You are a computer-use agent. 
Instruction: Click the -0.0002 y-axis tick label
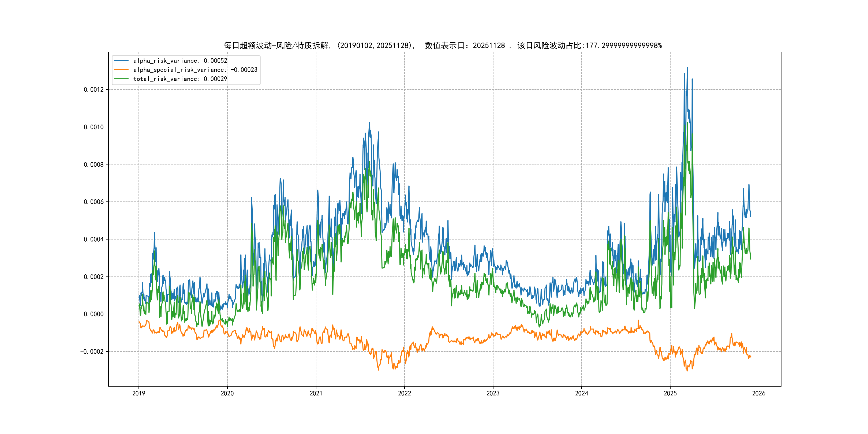point(92,351)
